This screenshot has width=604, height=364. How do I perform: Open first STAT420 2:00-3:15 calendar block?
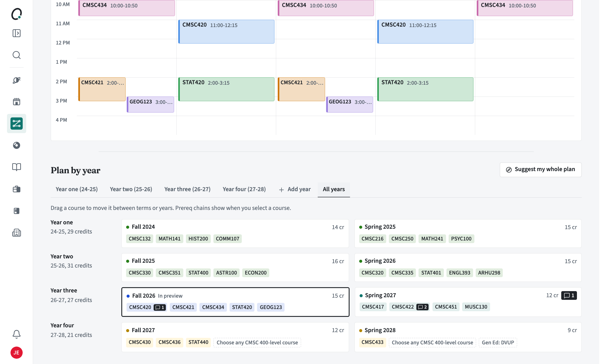pyautogui.click(x=226, y=89)
